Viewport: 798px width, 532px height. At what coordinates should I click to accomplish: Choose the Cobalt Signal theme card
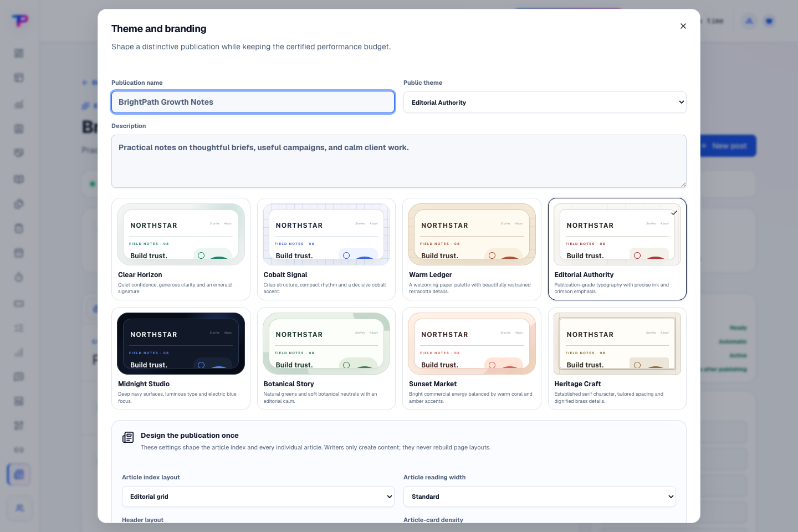click(326, 249)
